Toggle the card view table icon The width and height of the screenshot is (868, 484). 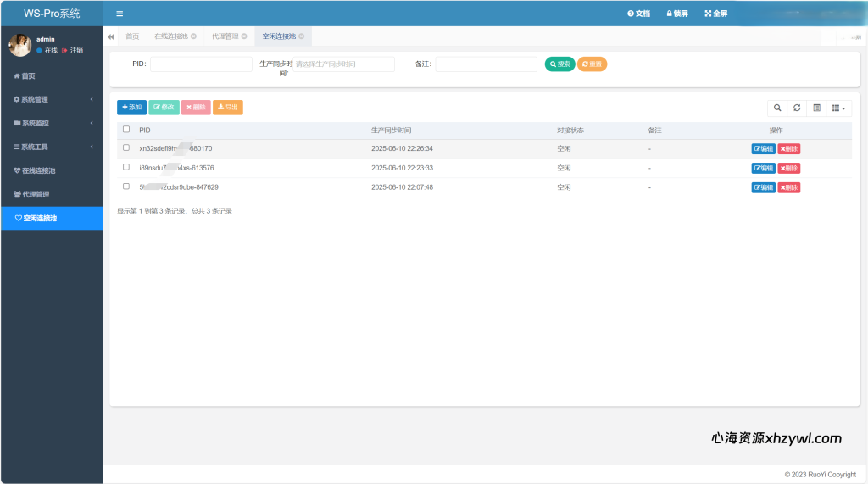[x=816, y=108]
